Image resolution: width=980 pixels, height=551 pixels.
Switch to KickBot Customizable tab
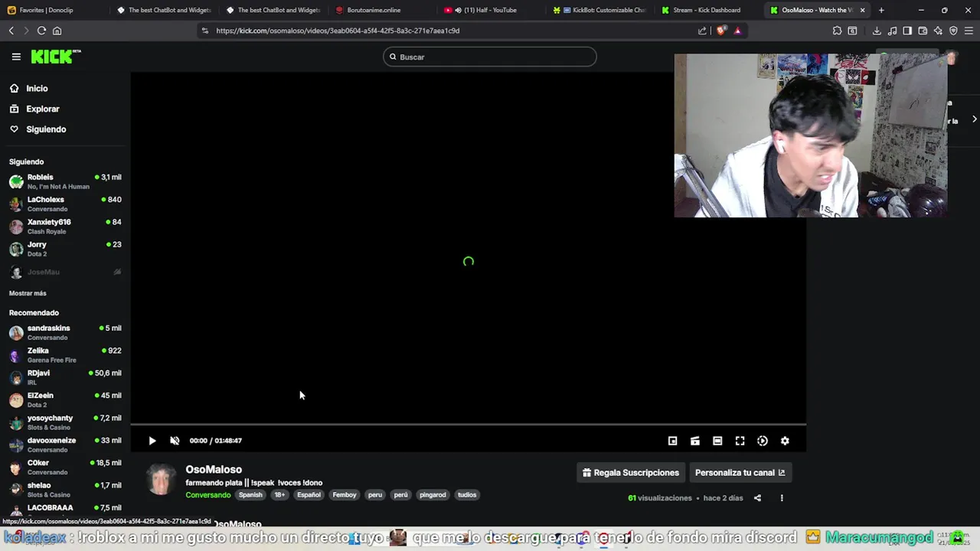point(599,10)
